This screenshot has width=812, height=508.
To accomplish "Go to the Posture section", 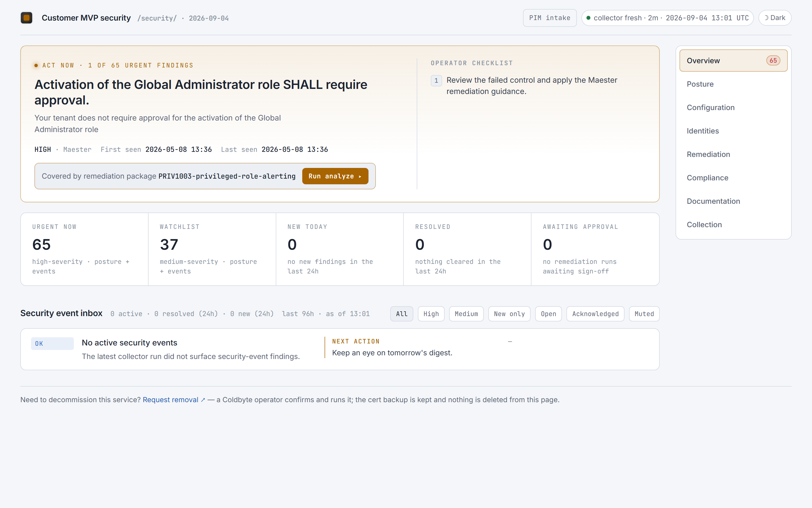I will point(734,84).
